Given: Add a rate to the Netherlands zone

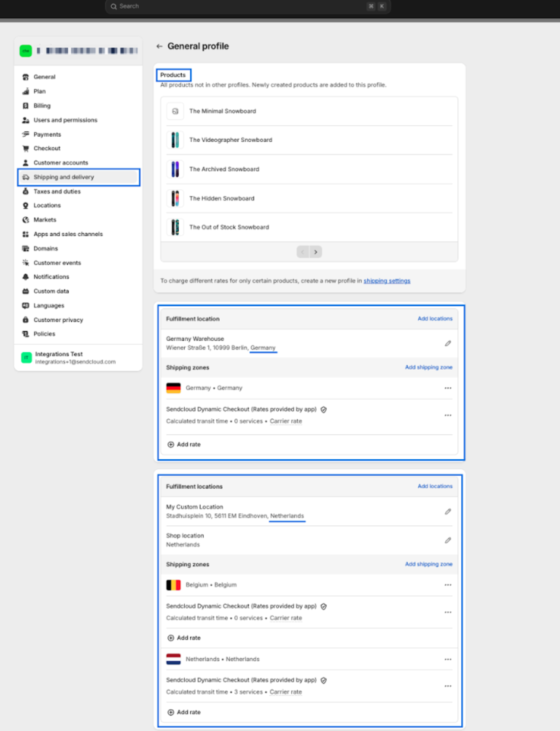Looking at the screenshot, I should coord(184,712).
